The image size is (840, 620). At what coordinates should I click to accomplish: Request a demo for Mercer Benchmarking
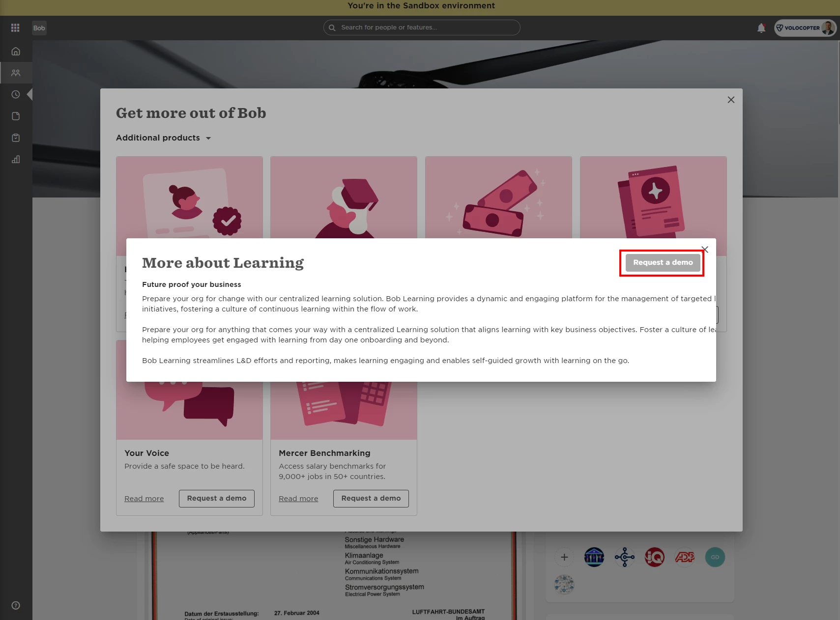[371, 498]
